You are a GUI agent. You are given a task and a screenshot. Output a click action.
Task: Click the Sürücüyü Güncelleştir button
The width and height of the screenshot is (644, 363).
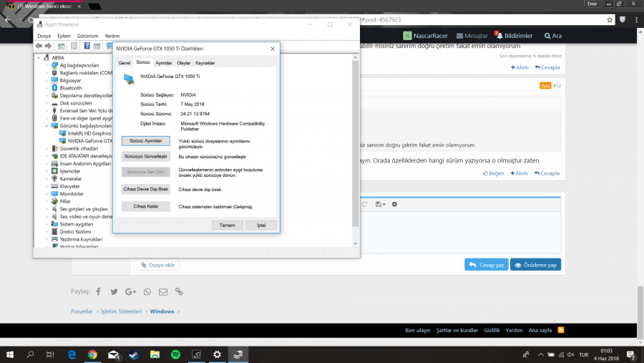[146, 157]
